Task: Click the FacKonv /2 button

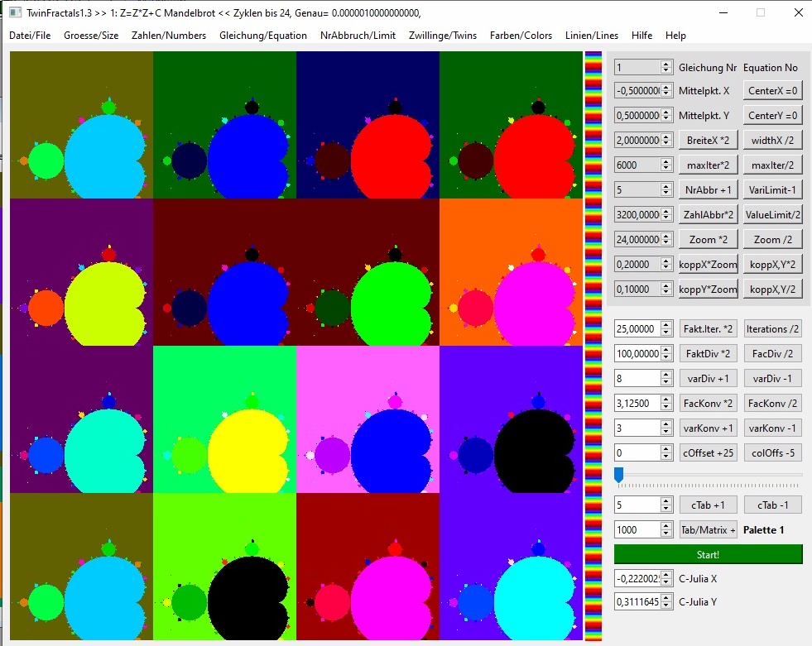Action: (x=772, y=403)
